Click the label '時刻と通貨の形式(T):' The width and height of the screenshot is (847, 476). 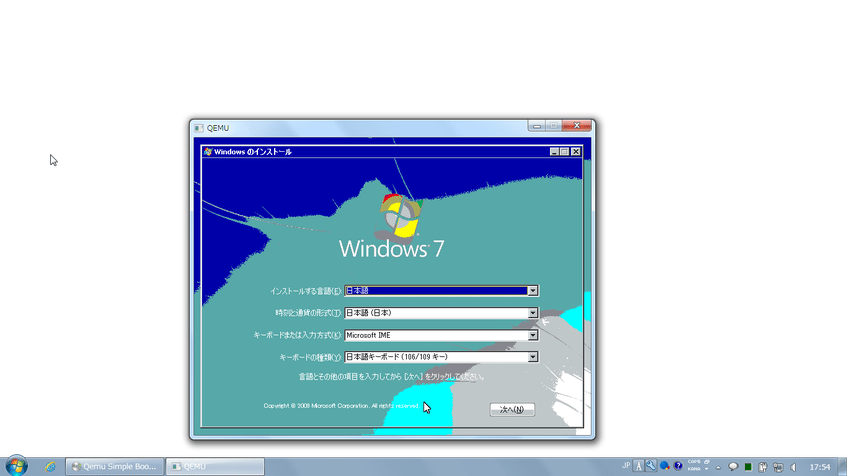308,313
